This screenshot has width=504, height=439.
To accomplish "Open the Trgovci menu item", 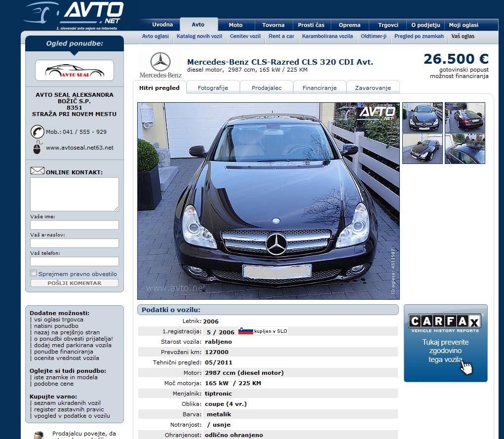I will click(388, 25).
